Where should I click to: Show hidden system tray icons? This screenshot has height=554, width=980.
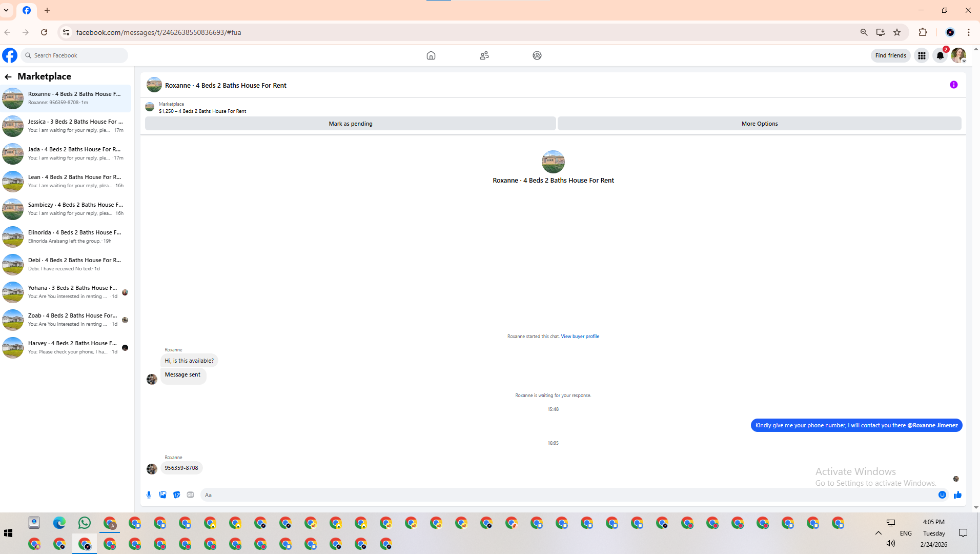(879, 533)
